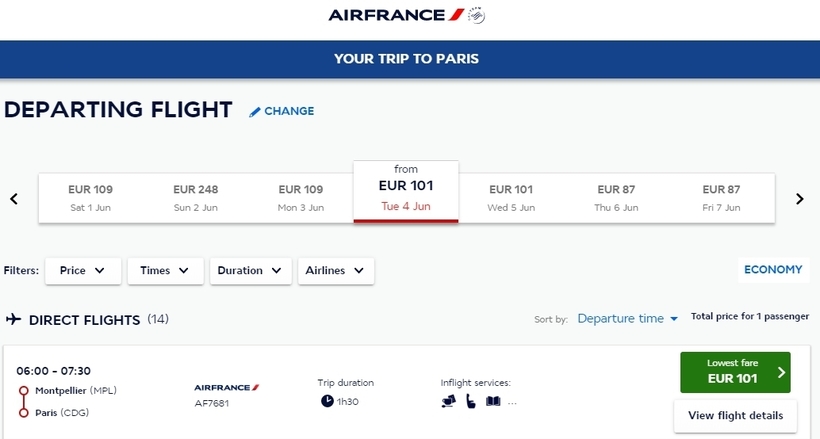This screenshot has width=820, height=439.
Task: Open the Times filter dropdown
Action: pyautogui.click(x=165, y=271)
